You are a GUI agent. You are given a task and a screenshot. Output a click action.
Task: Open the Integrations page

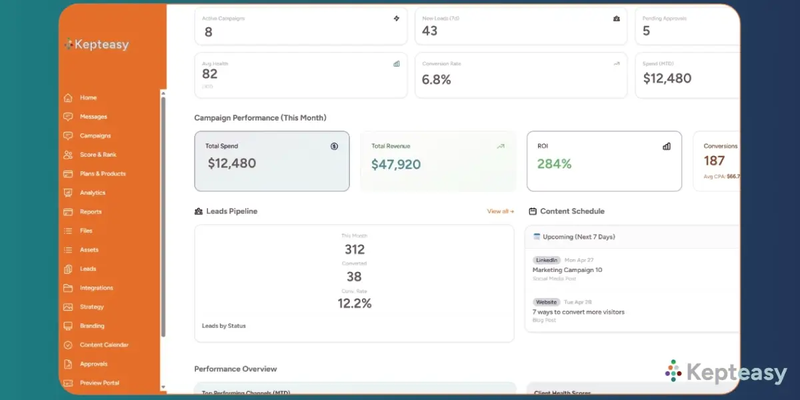(96, 288)
